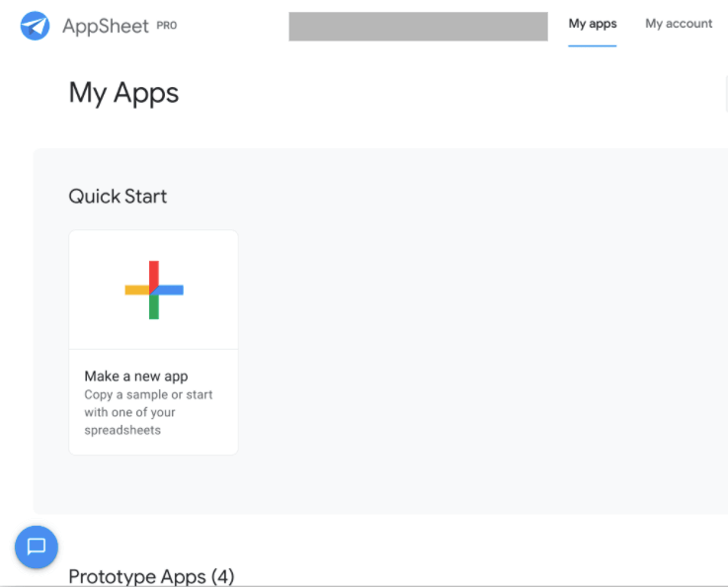
Task: Click the red top arm of plus icon
Action: (x=154, y=272)
